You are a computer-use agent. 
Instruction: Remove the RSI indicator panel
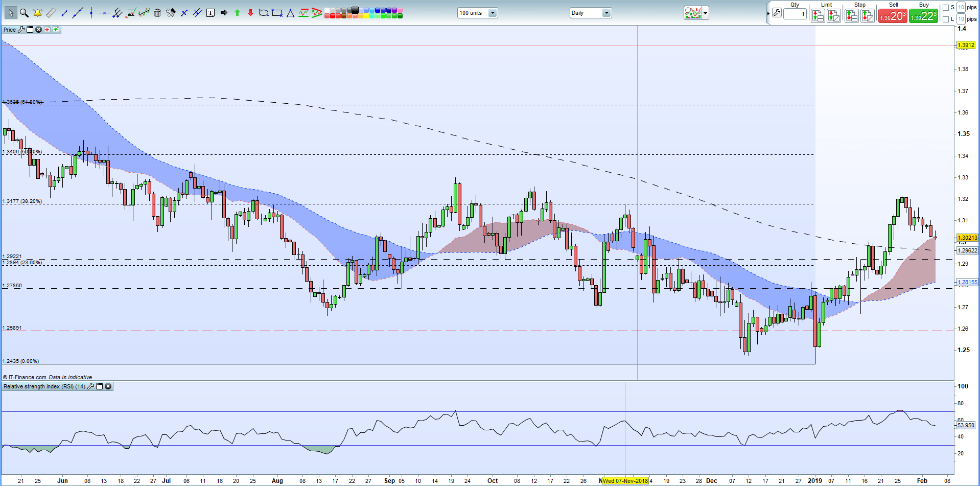pyautogui.click(x=108, y=386)
